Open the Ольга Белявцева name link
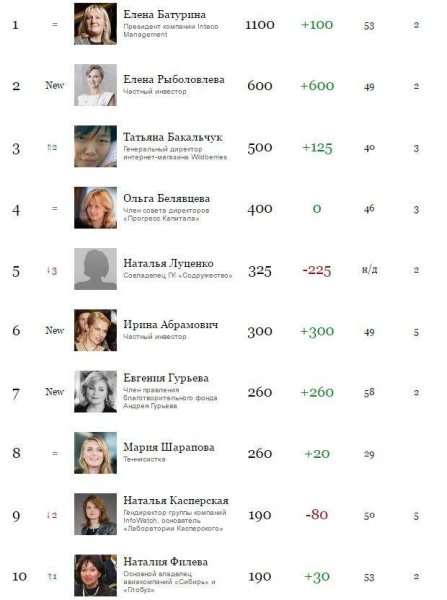This screenshot has height=600, width=447. tap(166, 198)
